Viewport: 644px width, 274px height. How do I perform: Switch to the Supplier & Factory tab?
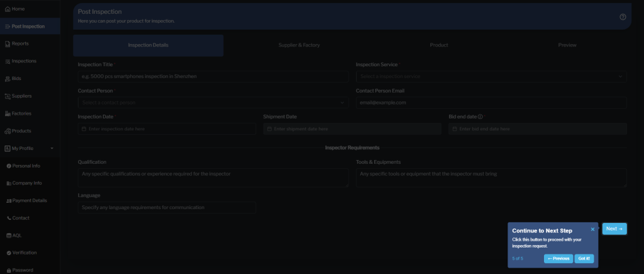[x=299, y=45]
